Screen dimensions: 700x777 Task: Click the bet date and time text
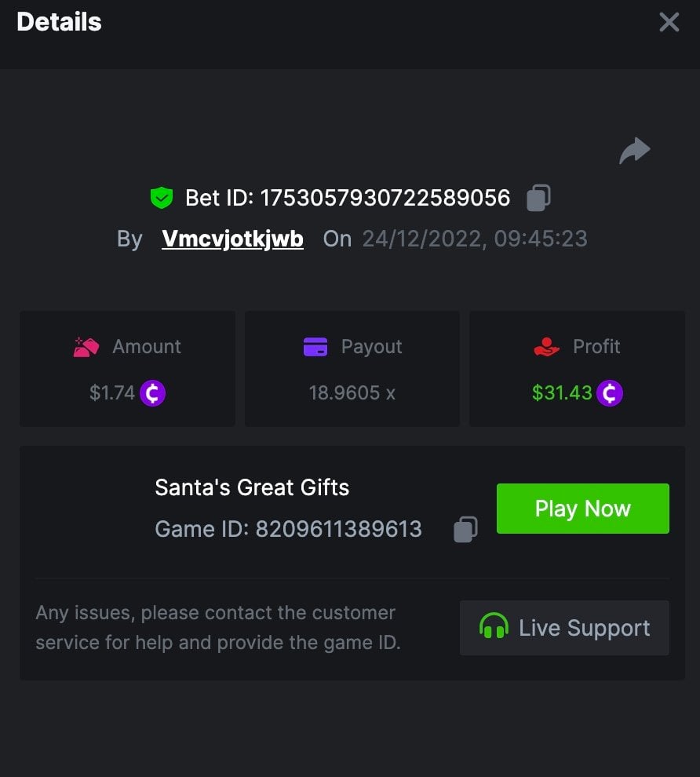[474, 239]
